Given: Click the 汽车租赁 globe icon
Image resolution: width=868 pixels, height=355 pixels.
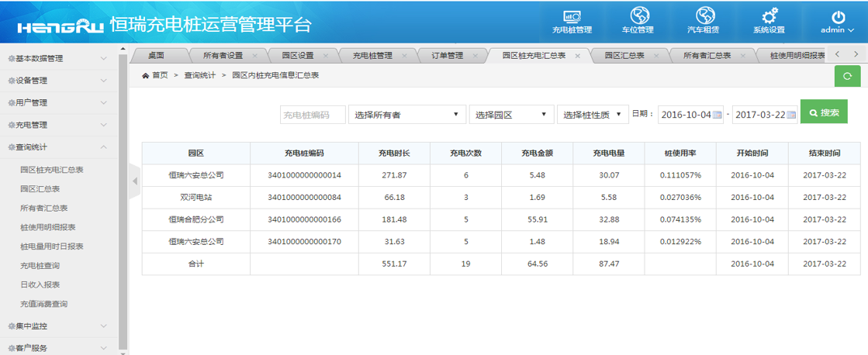Looking at the screenshot, I should point(704,17).
